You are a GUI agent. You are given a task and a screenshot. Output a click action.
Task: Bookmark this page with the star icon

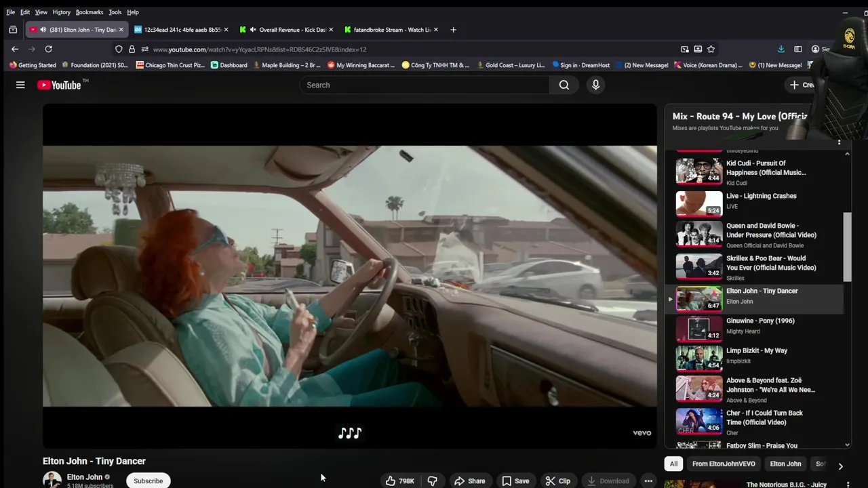[x=711, y=49]
